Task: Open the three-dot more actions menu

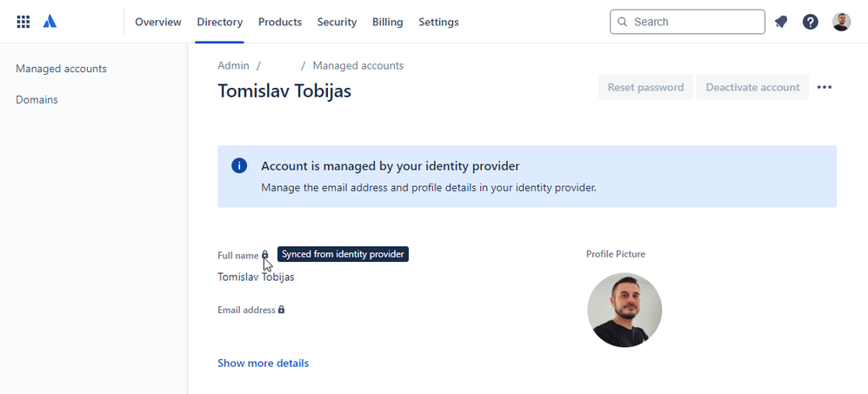Action: coord(825,87)
